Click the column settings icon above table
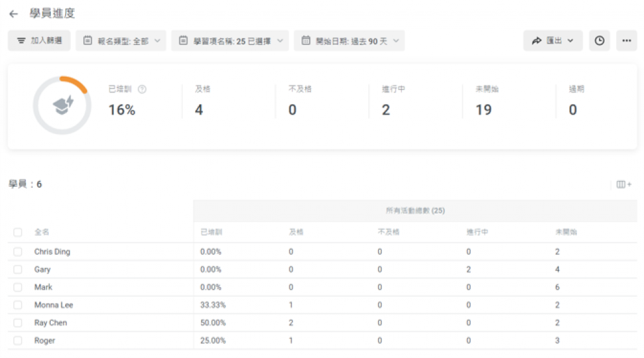The image size is (644, 358). point(623,185)
